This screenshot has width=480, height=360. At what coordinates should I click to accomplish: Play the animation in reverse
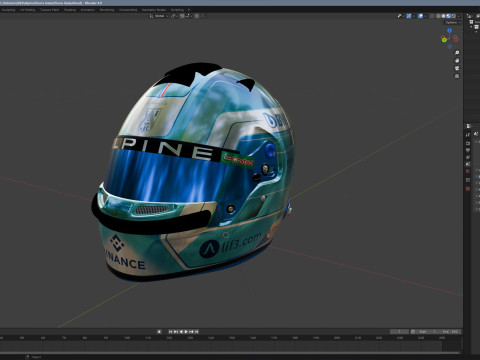pyautogui.click(x=181, y=332)
